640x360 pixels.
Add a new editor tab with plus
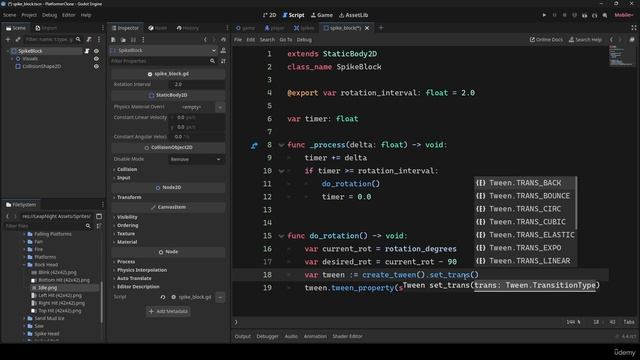[x=381, y=28]
